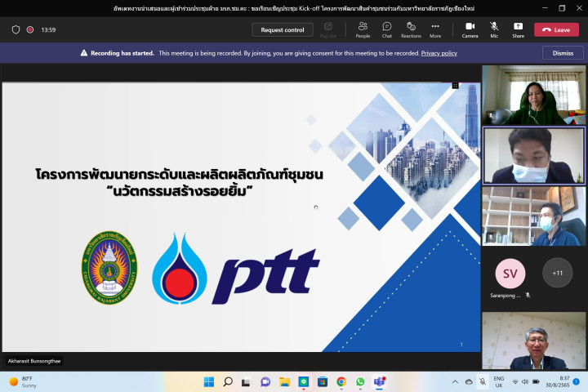Open the People panel
Viewport: 588px width, 392px height.
pyautogui.click(x=363, y=29)
